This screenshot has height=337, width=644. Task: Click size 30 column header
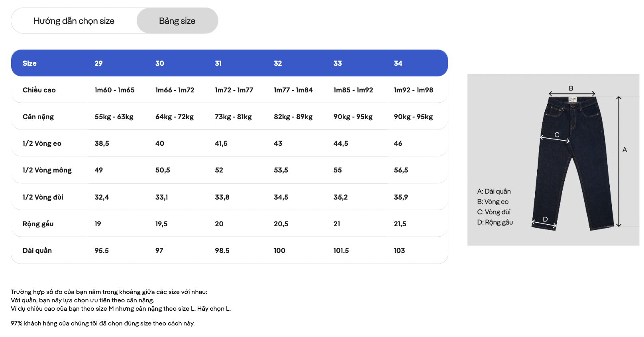(x=160, y=63)
